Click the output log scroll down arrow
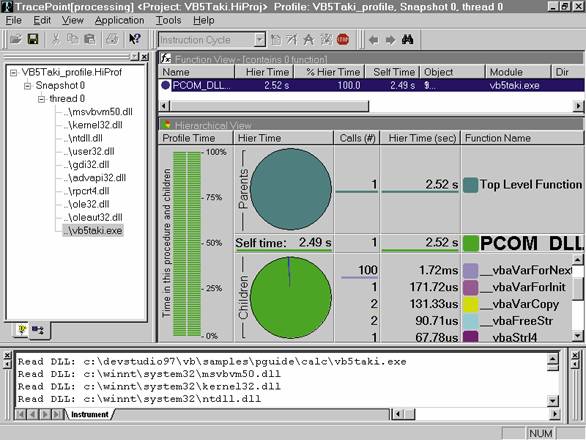586x440 pixels. coord(553,401)
